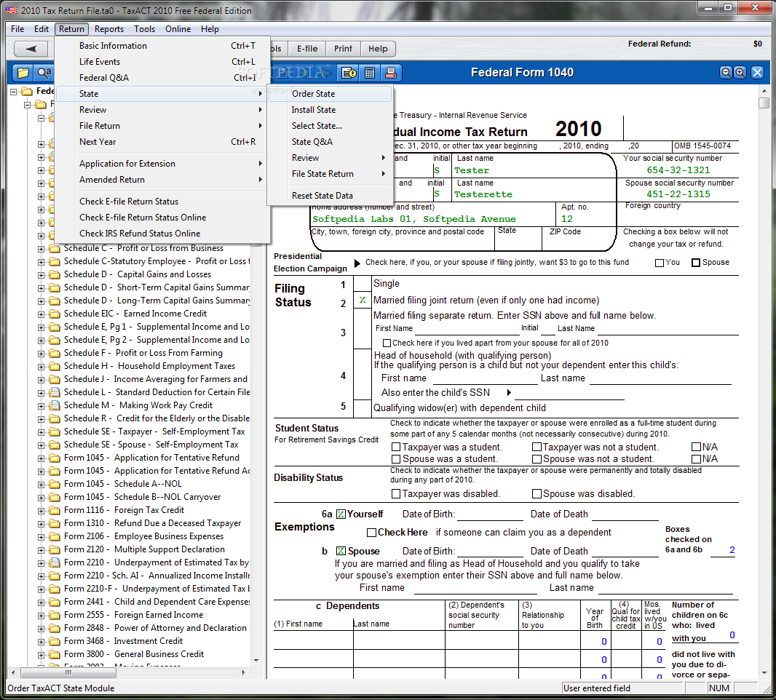This screenshot has width=776, height=700.
Task: Click the folder icon beside Form 2441
Action: pos(55,602)
